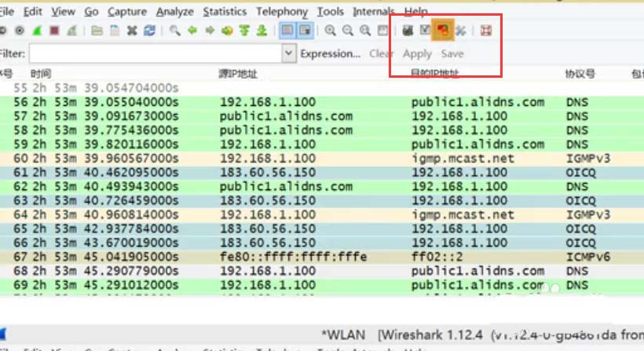Viewport: 644px width, 351px height.
Task: Restart the running live capture
Action: 72,31
